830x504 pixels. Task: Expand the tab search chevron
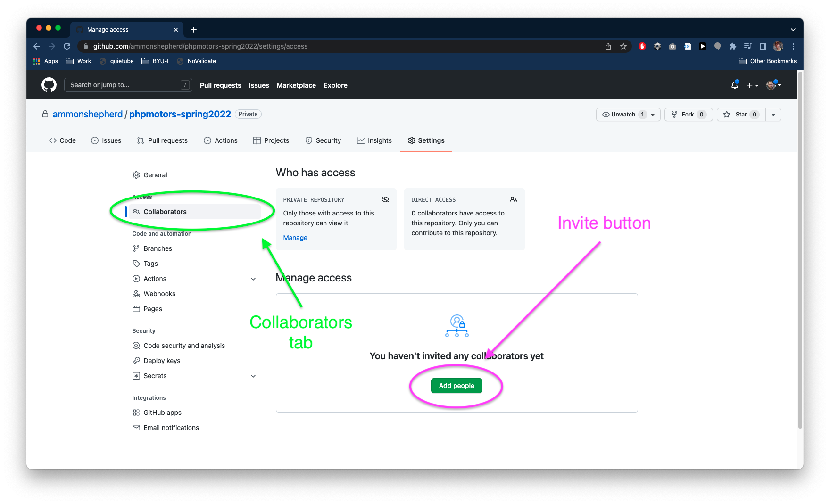793,30
